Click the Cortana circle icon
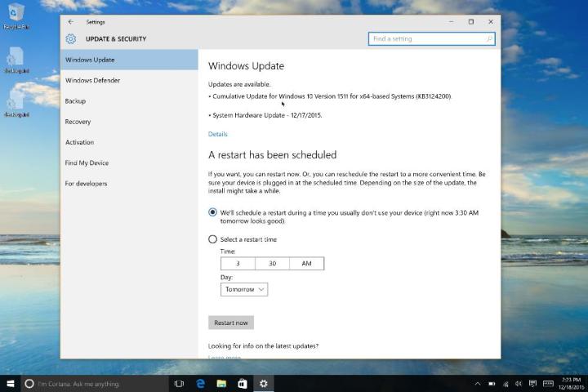Image resolution: width=588 pixels, height=392 pixels. [29, 383]
